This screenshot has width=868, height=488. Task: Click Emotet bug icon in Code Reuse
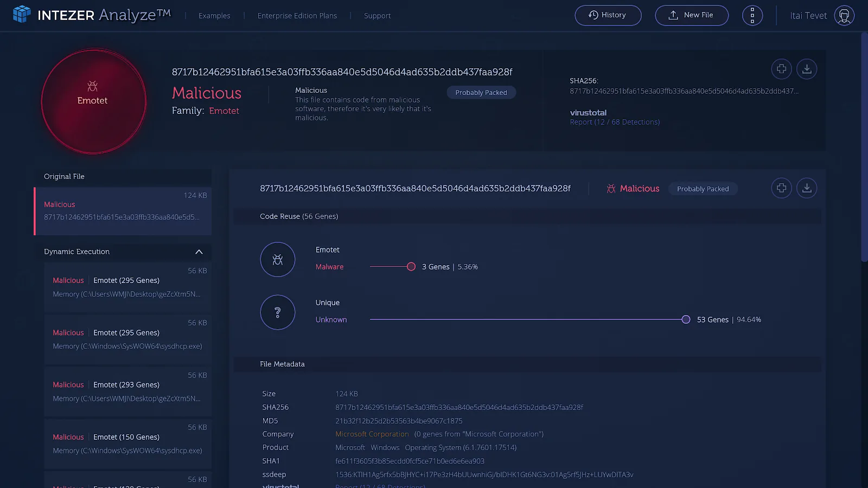(278, 259)
